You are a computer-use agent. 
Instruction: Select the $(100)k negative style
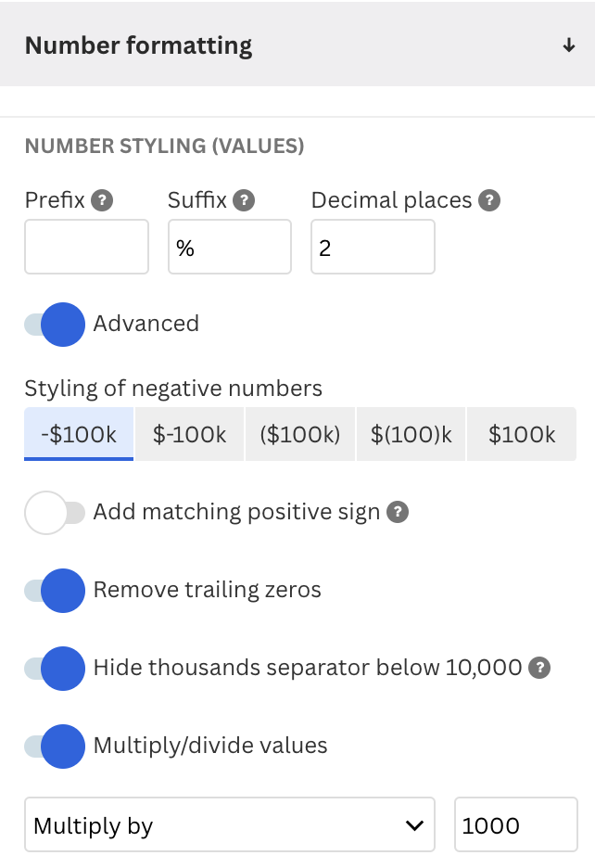tap(411, 434)
